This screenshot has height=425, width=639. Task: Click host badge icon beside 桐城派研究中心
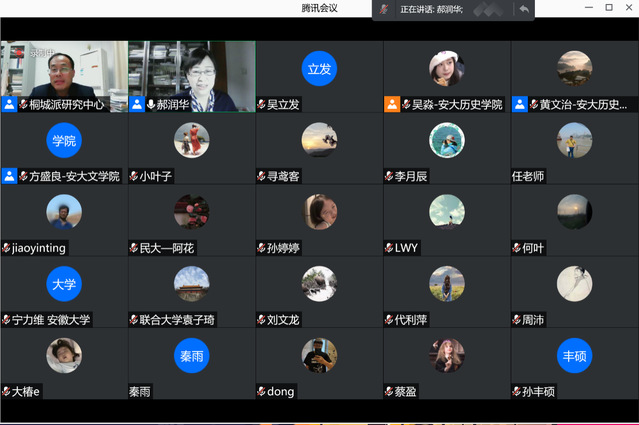click(x=9, y=104)
